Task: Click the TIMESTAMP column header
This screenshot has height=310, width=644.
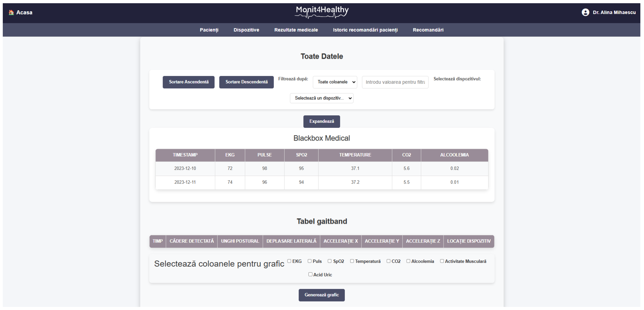Action: click(x=185, y=155)
